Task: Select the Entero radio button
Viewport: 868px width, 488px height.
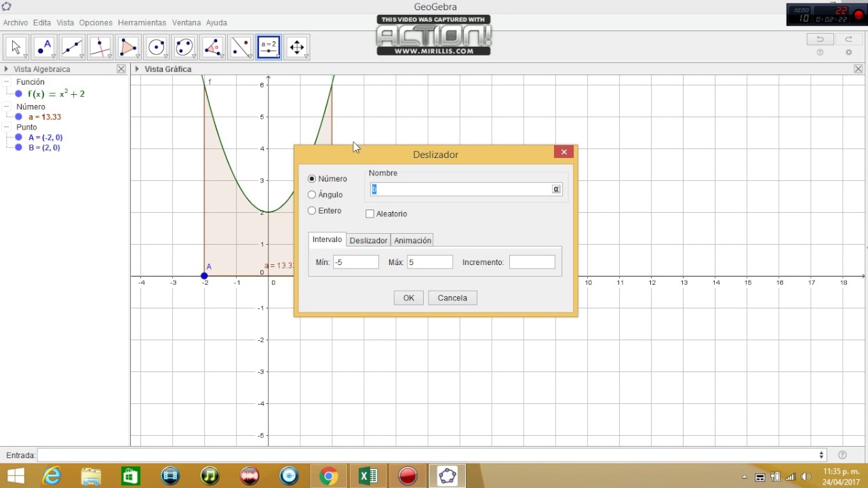Action: click(312, 211)
